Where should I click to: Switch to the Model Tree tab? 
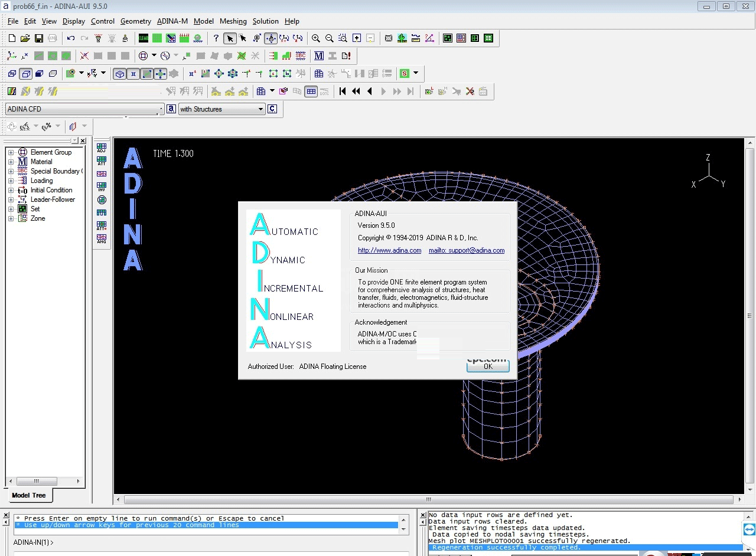[29, 495]
